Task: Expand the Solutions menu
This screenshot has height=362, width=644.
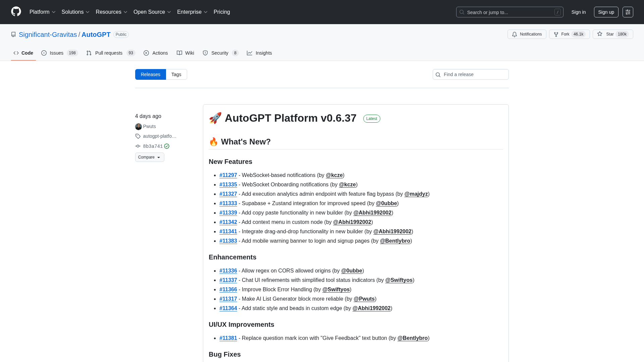Action: (x=75, y=12)
